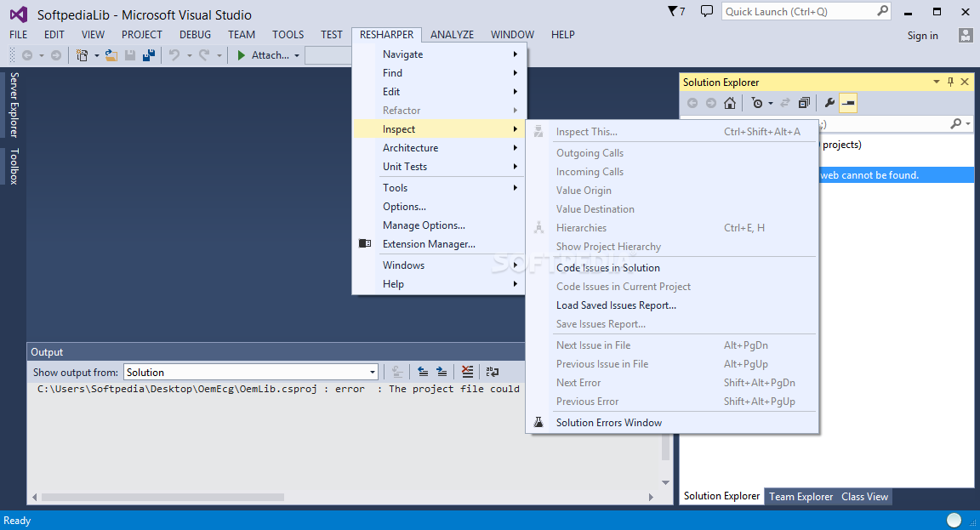Expand the Navigate submenu in ReSharper menu
980x530 pixels.
click(x=439, y=54)
